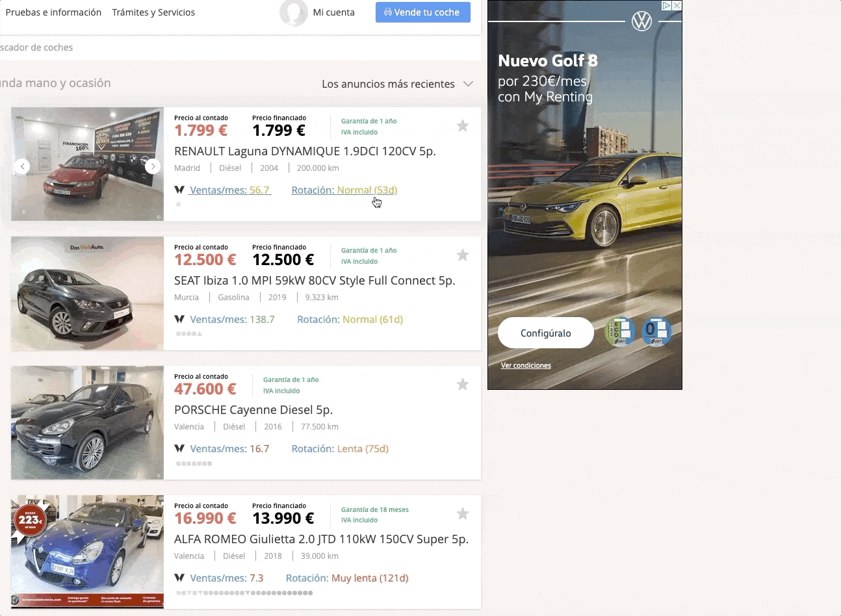Open Pruebas e información menu

click(x=53, y=12)
